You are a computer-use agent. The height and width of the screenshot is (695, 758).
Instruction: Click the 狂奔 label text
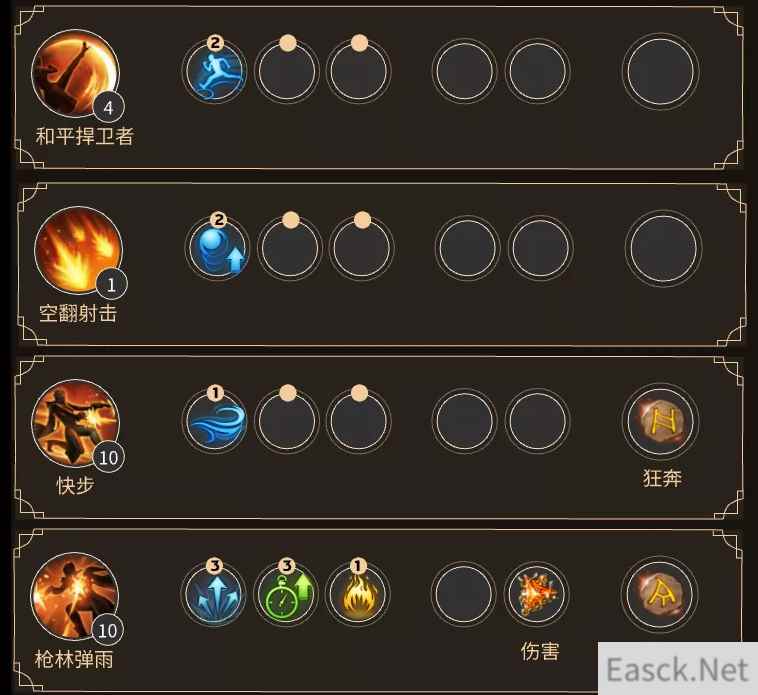point(662,478)
